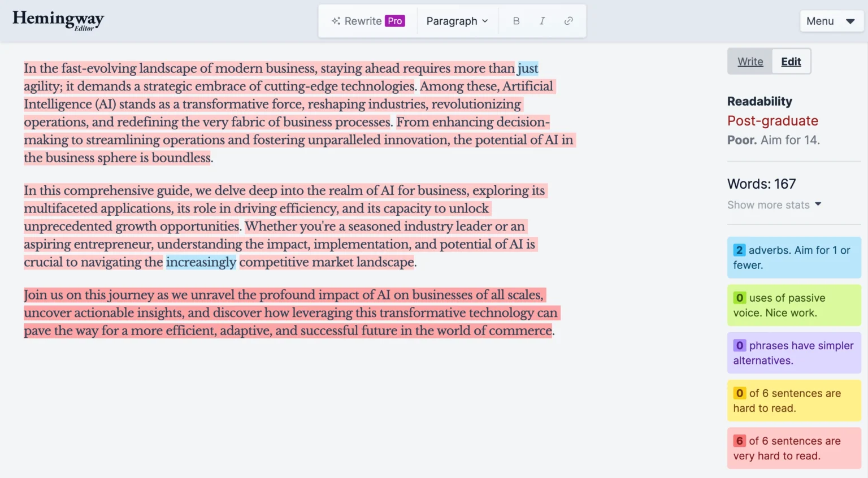The image size is (868, 478).
Task: Click the blue adverbs count badge
Action: coord(739,250)
